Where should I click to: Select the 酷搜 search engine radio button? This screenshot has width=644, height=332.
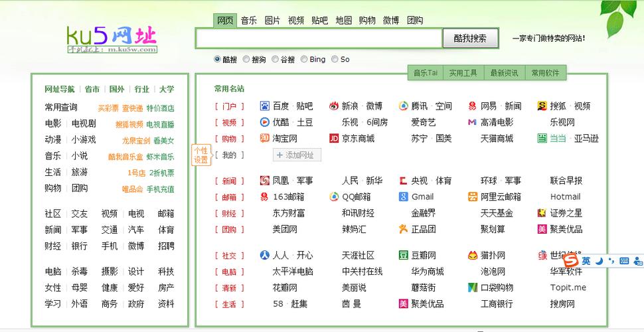point(217,59)
